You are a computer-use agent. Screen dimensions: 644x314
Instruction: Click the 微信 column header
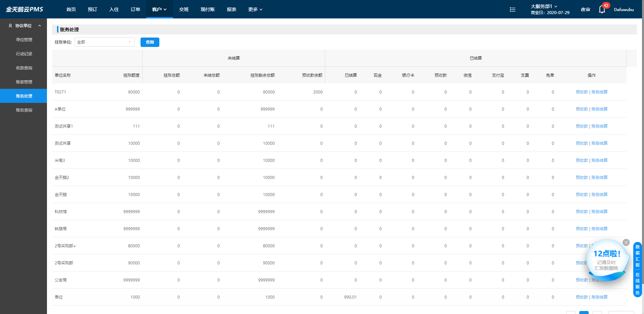(x=468, y=75)
